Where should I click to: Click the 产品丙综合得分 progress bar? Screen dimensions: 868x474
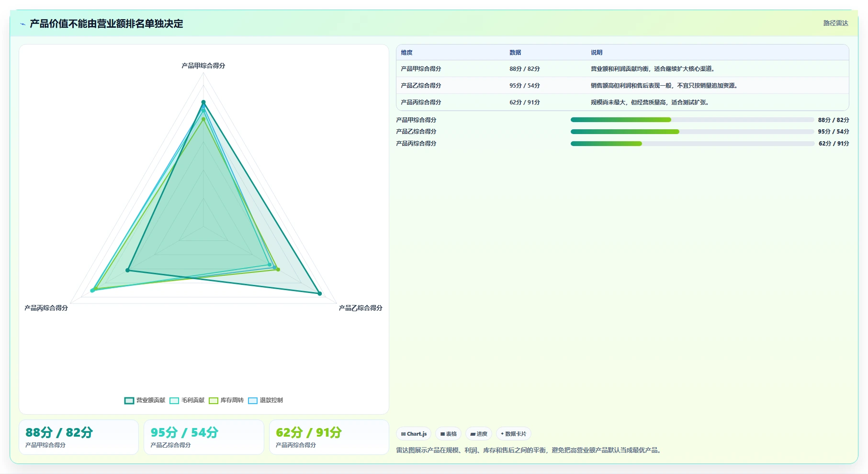coord(692,144)
